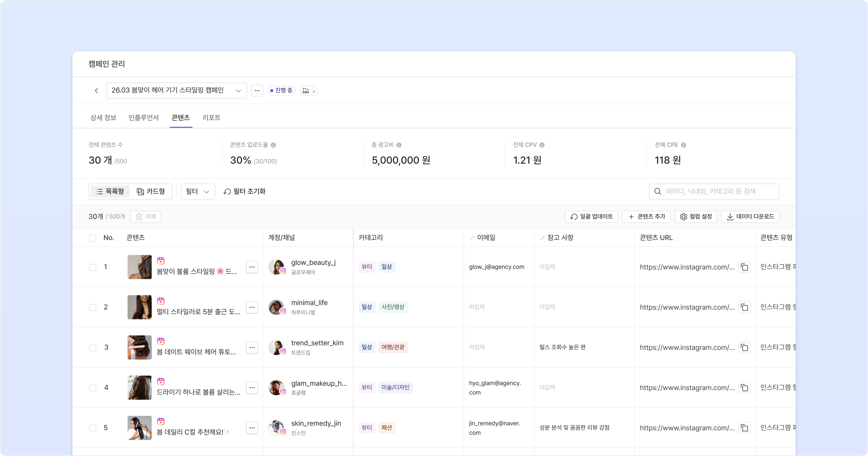Copy the content URL for trend_setter_kim

pyautogui.click(x=744, y=347)
